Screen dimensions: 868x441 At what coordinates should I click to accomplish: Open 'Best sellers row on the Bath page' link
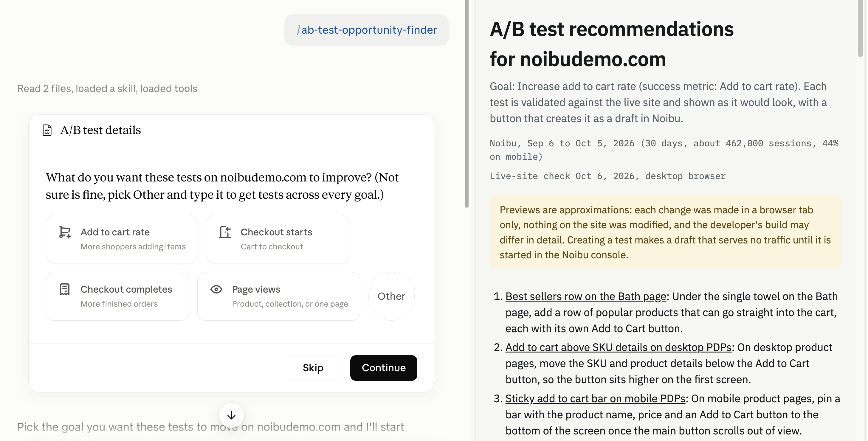point(586,296)
